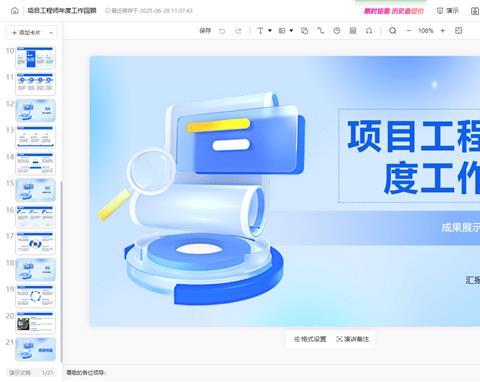
Task: Click the undo arrow icon
Action: click(222, 31)
